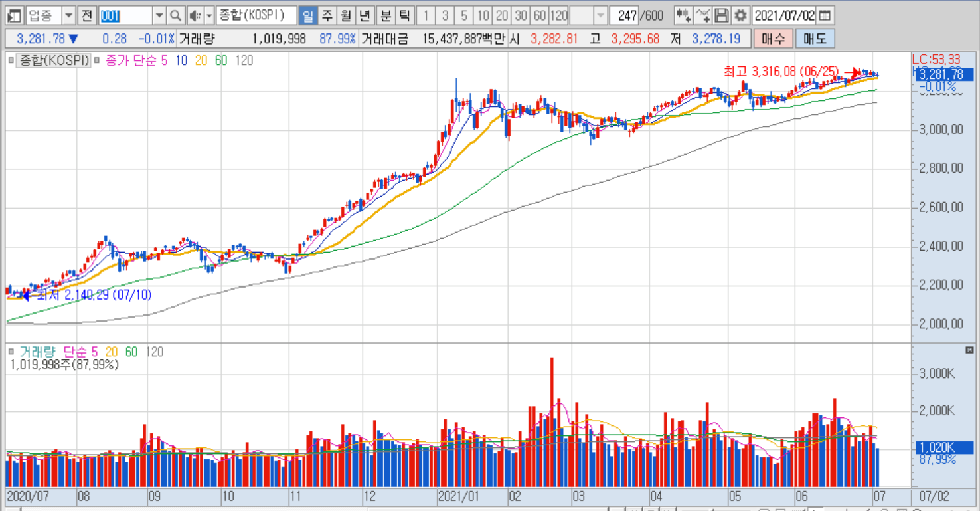Click the square marker before 종합(KOSPI) legend

(12, 61)
